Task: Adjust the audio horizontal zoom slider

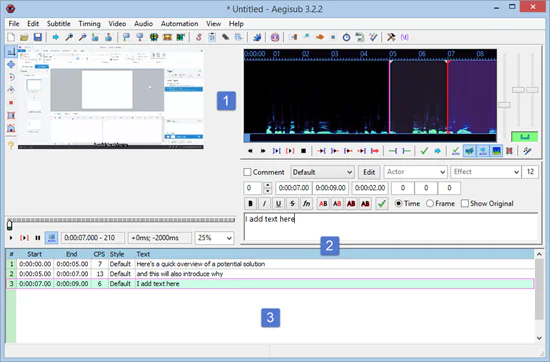Action: click(x=504, y=105)
